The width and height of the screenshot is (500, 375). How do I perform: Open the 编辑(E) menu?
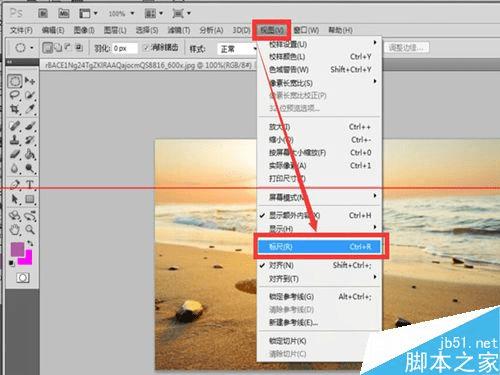point(53,30)
